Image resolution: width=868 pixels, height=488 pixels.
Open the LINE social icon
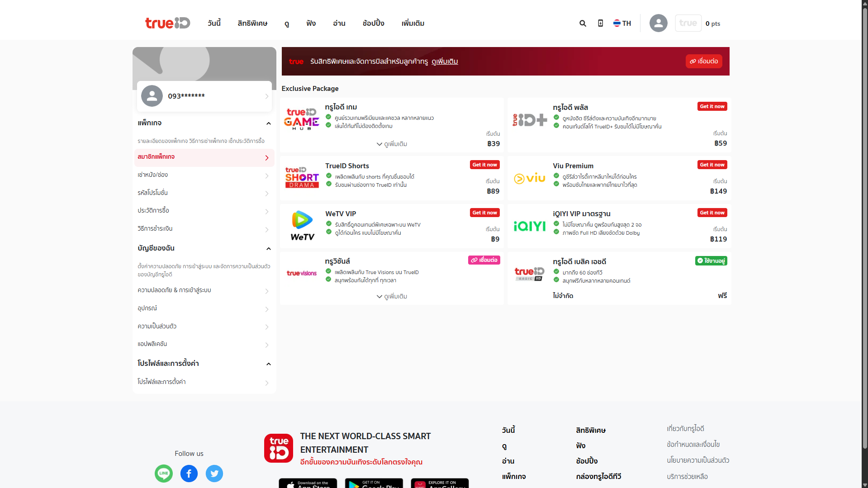[x=164, y=474]
